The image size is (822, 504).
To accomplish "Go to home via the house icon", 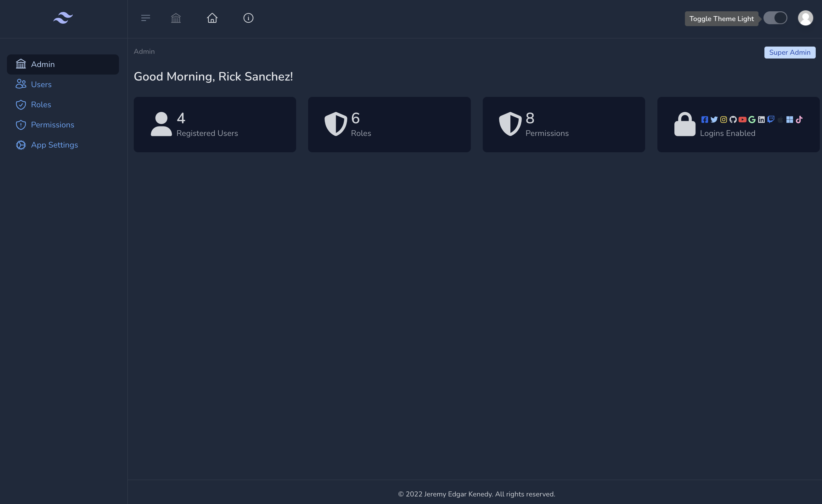I will (x=212, y=18).
